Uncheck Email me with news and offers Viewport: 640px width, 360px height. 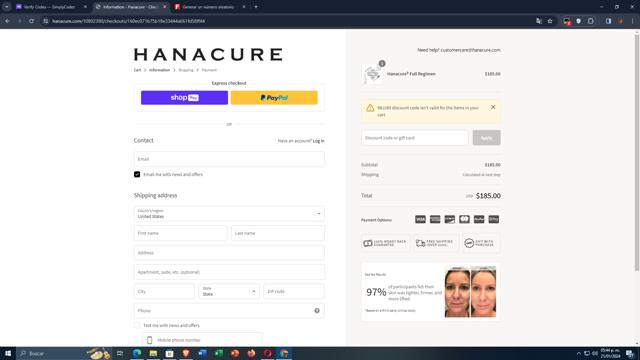tap(137, 174)
